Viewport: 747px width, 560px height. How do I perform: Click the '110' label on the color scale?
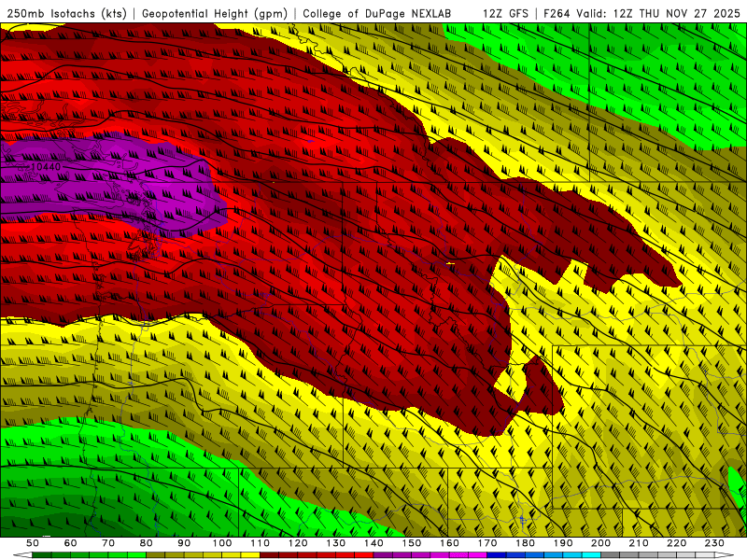click(260, 543)
